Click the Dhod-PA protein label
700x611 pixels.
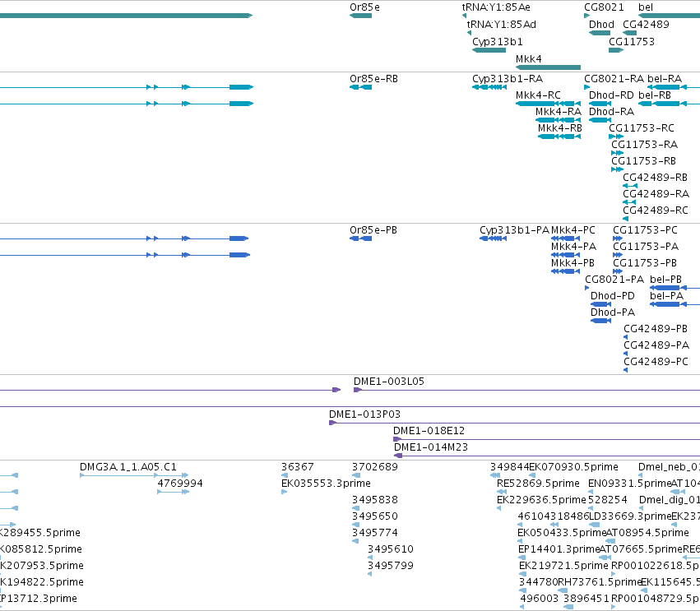(x=613, y=312)
